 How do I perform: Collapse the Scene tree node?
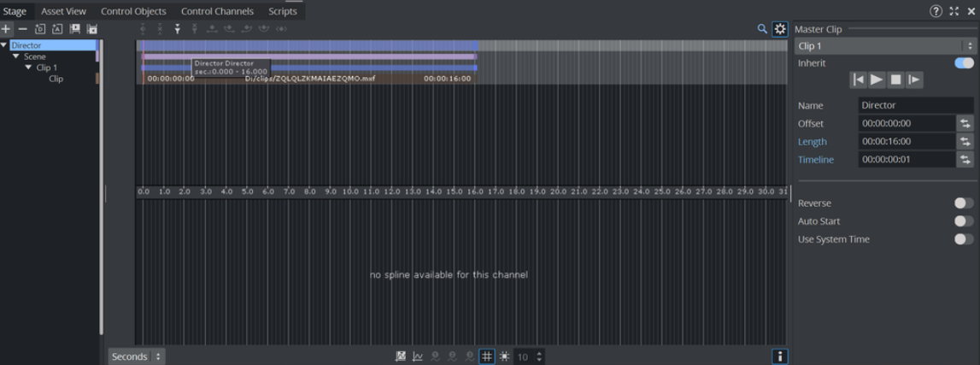point(16,56)
